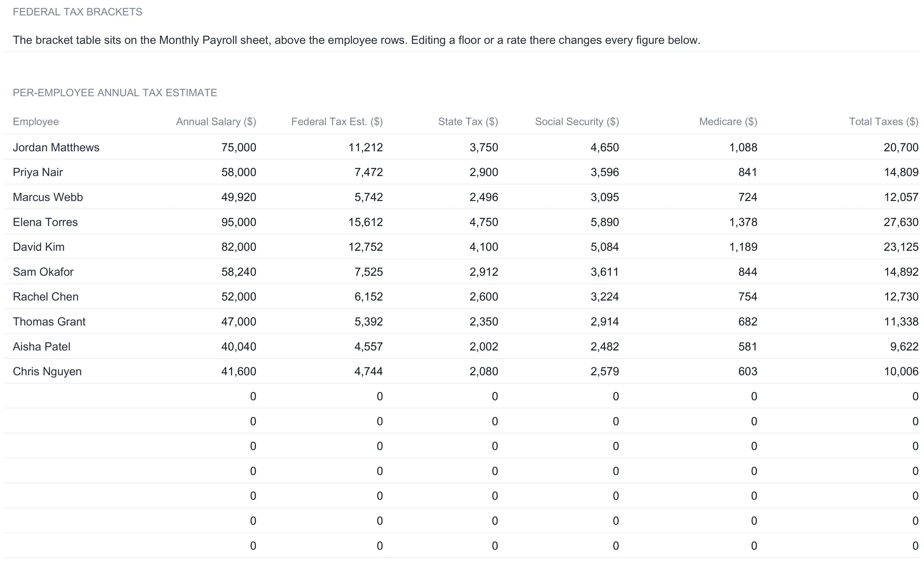Click the Social Security ($) column header
This screenshot has width=924, height=562.
577,122
